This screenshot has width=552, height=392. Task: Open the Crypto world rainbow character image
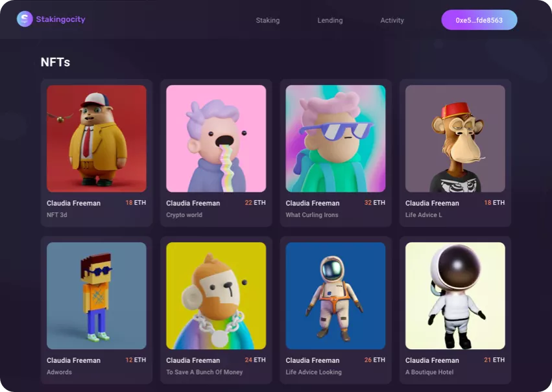point(216,139)
